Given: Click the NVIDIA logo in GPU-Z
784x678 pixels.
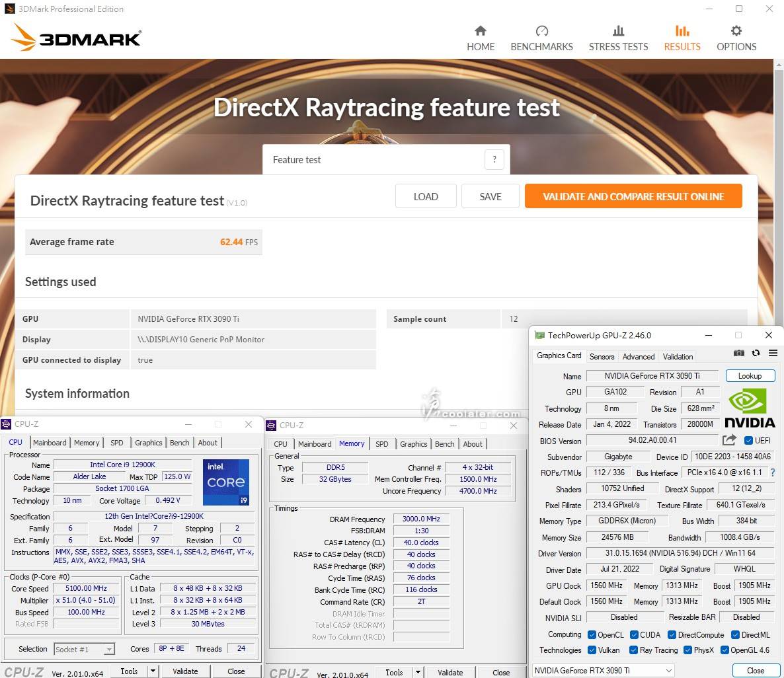Looking at the screenshot, I should coord(750,408).
